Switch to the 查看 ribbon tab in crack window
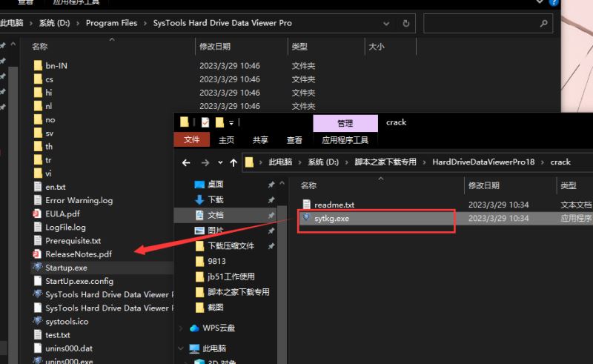Image resolution: width=593 pixels, height=364 pixels. point(294,140)
